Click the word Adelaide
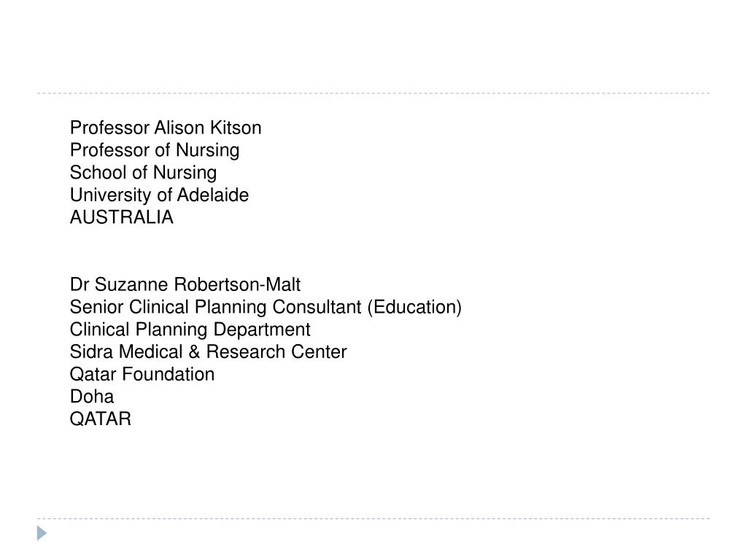 pyautogui.click(x=212, y=195)
